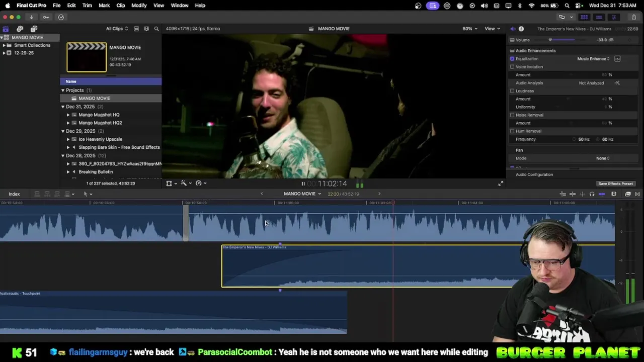
Task: Enable the Voice Isolation checkbox
Action: (x=512, y=67)
